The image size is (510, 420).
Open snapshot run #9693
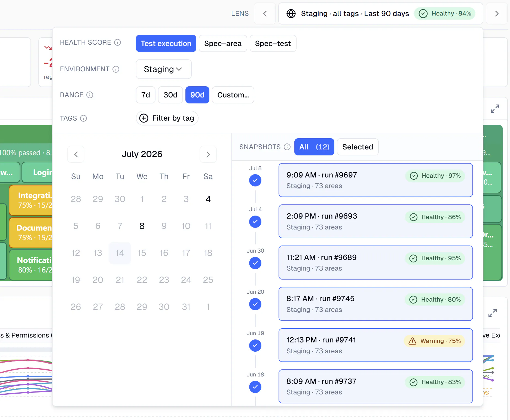click(x=375, y=221)
